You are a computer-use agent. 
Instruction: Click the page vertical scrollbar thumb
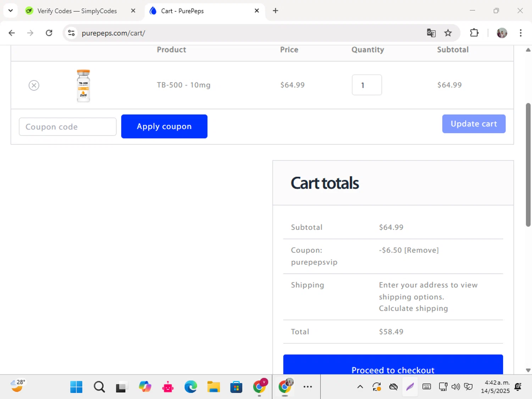coord(528,165)
